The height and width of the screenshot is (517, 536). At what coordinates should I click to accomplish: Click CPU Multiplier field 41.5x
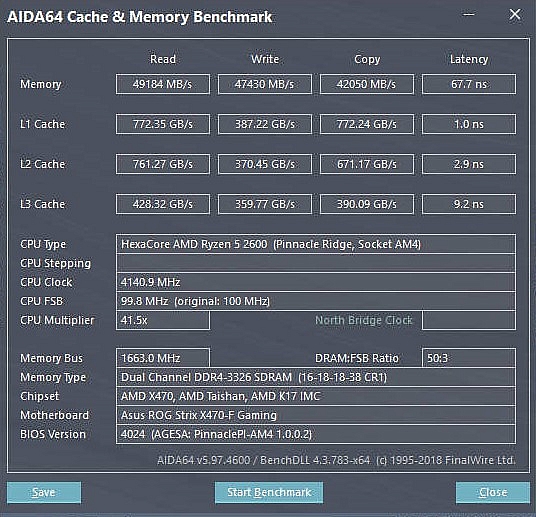[163, 320]
